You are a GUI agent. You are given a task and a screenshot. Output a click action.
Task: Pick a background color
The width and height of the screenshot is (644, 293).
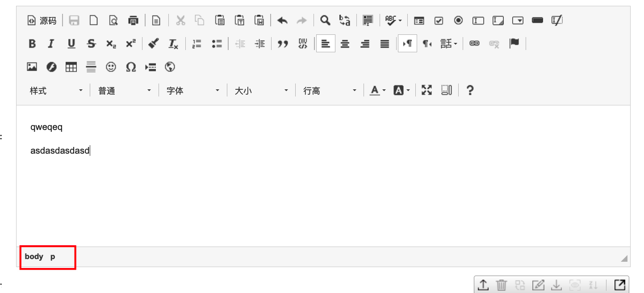point(401,91)
